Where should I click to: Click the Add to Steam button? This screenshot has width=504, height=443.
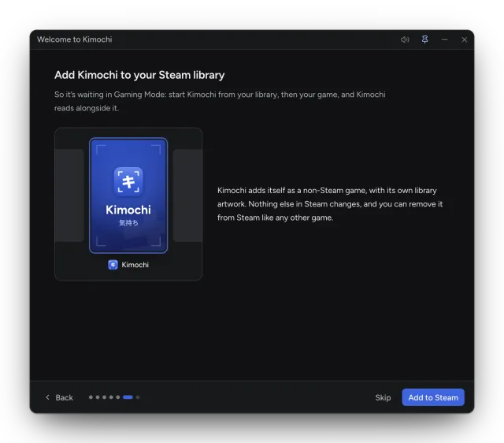tap(433, 397)
